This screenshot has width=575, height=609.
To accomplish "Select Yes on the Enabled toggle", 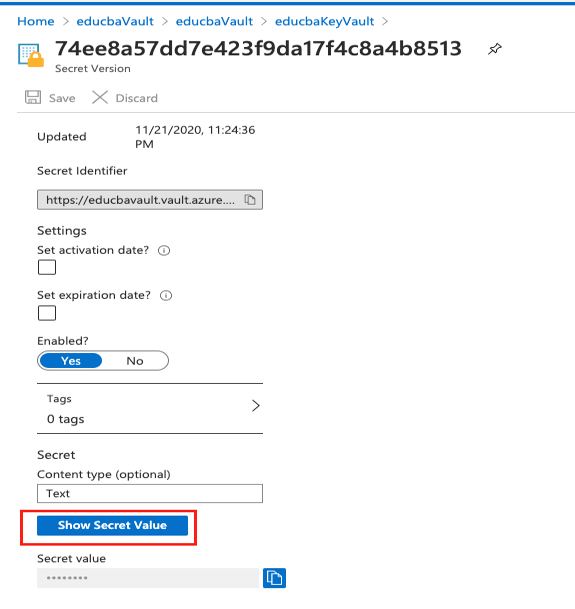I will pyautogui.click(x=71, y=361).
